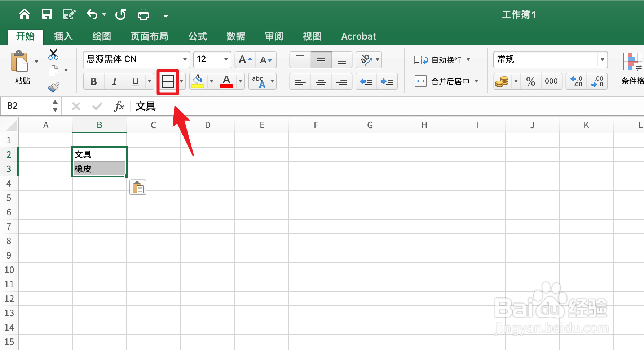Align text to top
The width and height of the screenshot is (644, 350).
pos(300,60)
